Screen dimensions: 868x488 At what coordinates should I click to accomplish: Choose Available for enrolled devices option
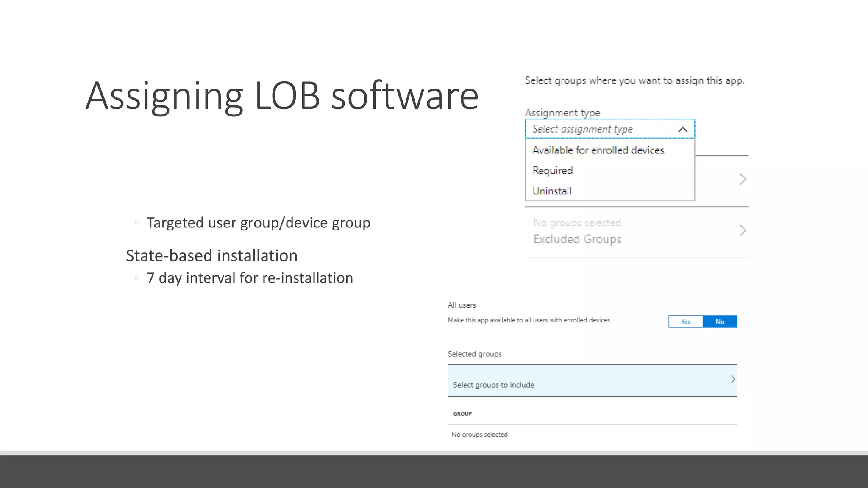pyautogui.click(x=598, y=150)
